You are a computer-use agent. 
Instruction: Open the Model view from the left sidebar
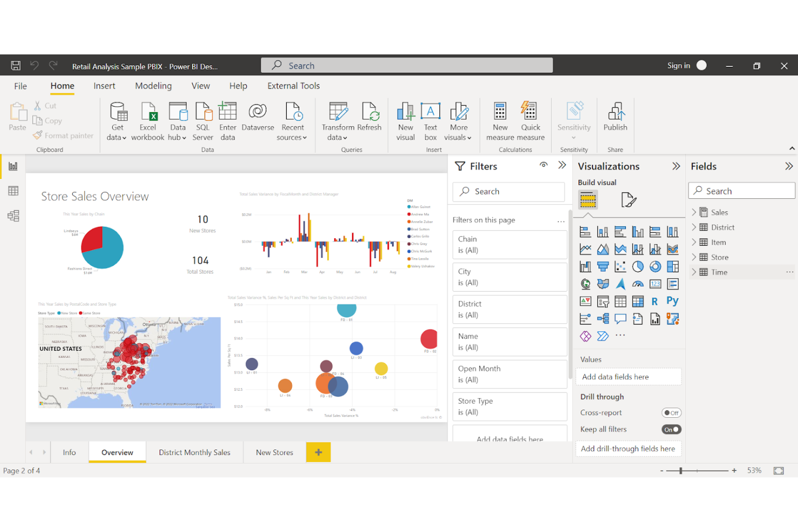tap(13, 216)
